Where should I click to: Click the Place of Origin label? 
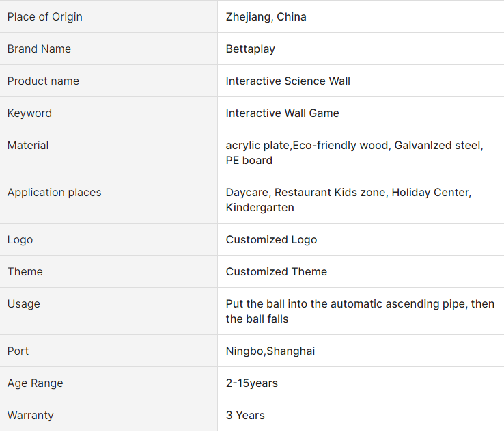click(44, 16)
